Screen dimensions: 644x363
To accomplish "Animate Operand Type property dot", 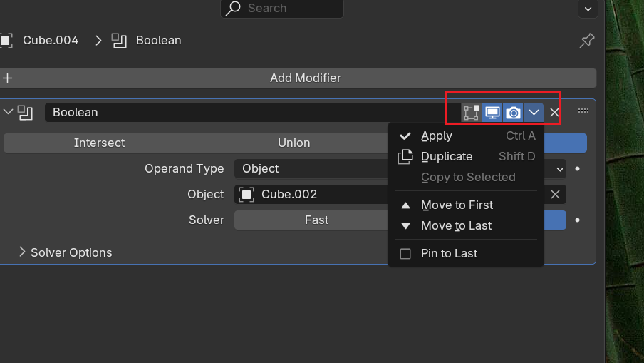I will (577, 169).
